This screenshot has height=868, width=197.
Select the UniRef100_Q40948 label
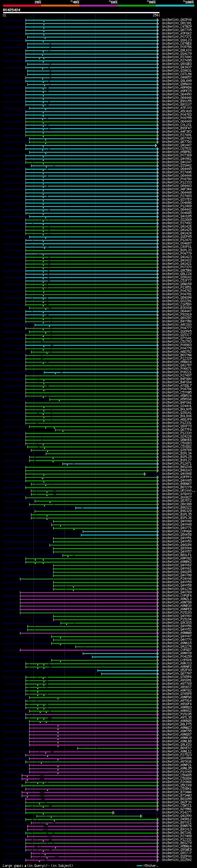pos(177,474)
